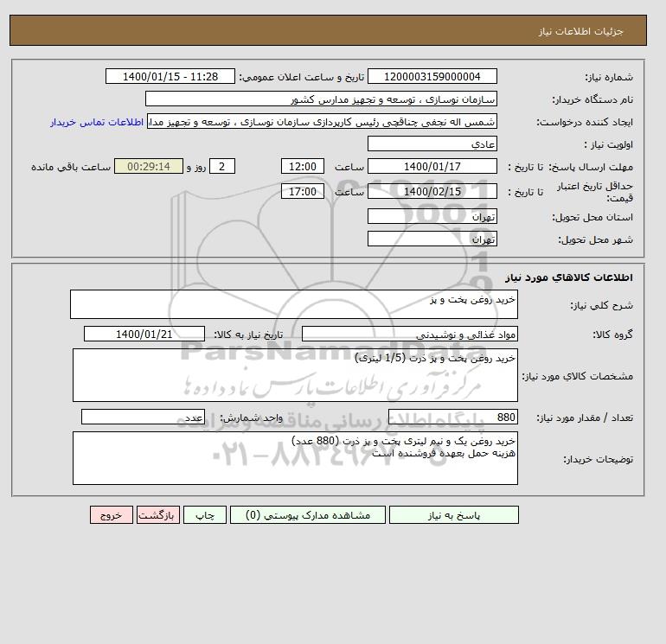
Task: Click the response deadline hour 12:00
Action: pyautogui.click(x=303, y=167)
